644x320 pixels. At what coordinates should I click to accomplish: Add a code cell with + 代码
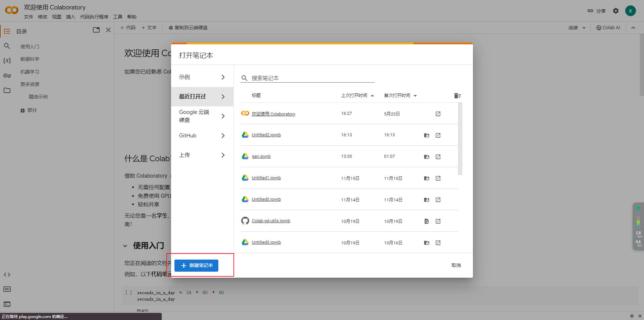click(128, 28)
